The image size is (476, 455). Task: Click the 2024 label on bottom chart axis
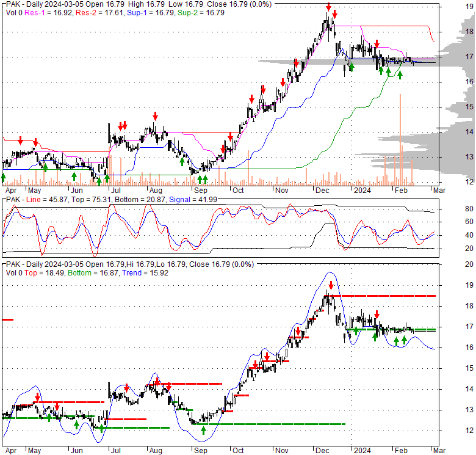coord(362,451)
